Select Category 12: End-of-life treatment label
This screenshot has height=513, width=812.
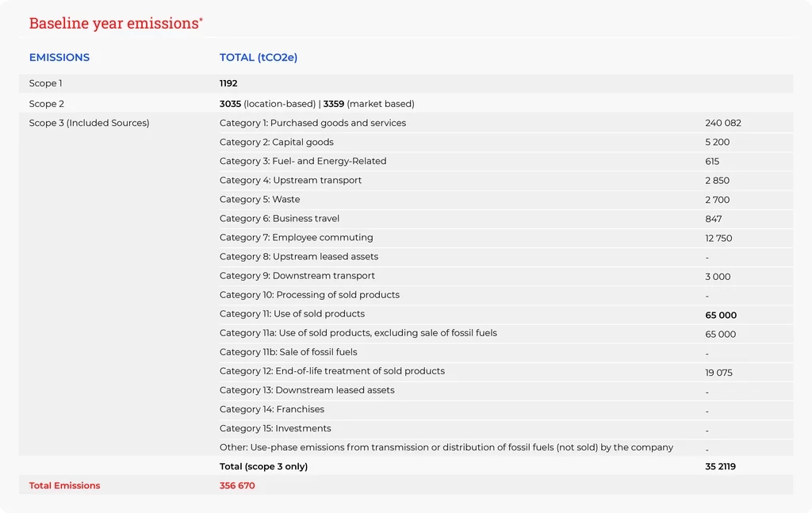point(331,371)
